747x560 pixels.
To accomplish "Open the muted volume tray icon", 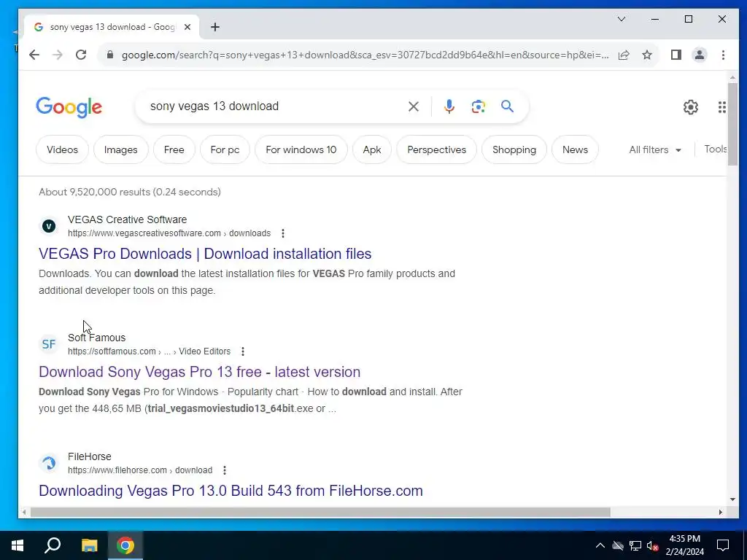I will [x=653, y=545].
